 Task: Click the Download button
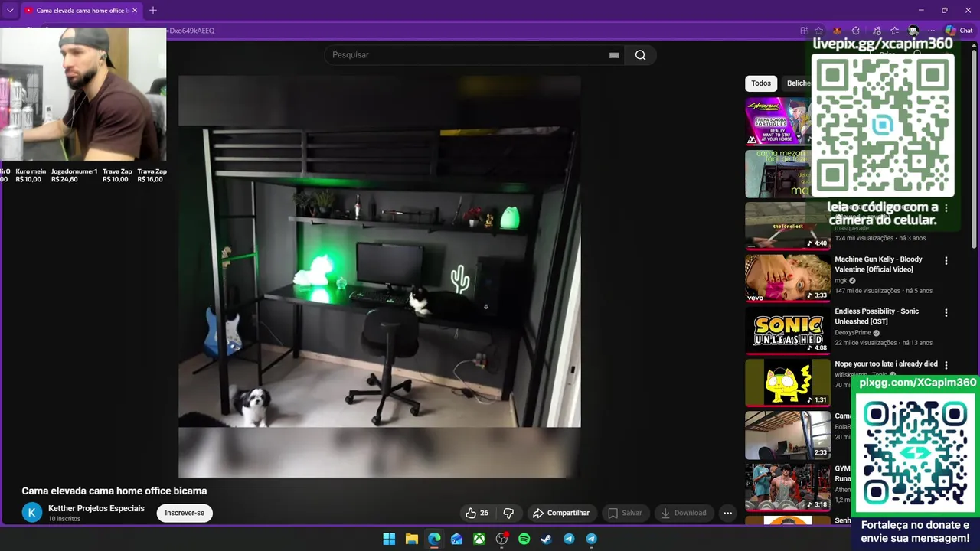[x=683, y=513]
